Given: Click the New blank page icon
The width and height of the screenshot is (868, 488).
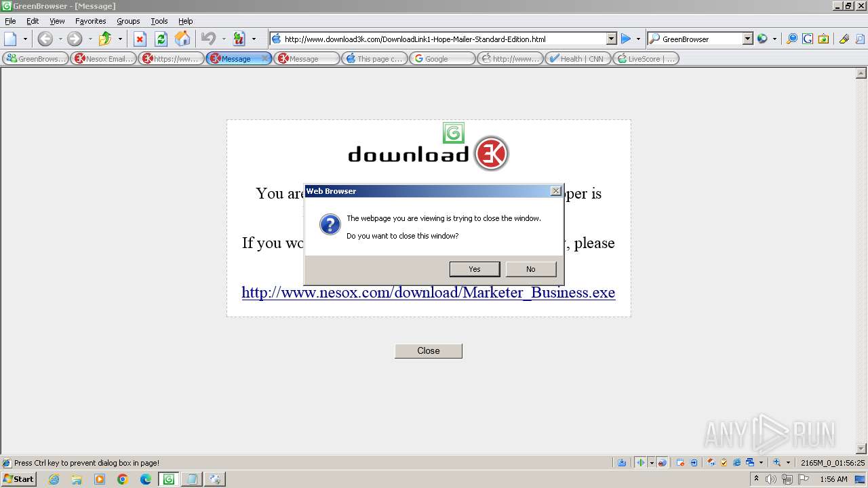Looking at the screenshot, I should coord(11,39).
